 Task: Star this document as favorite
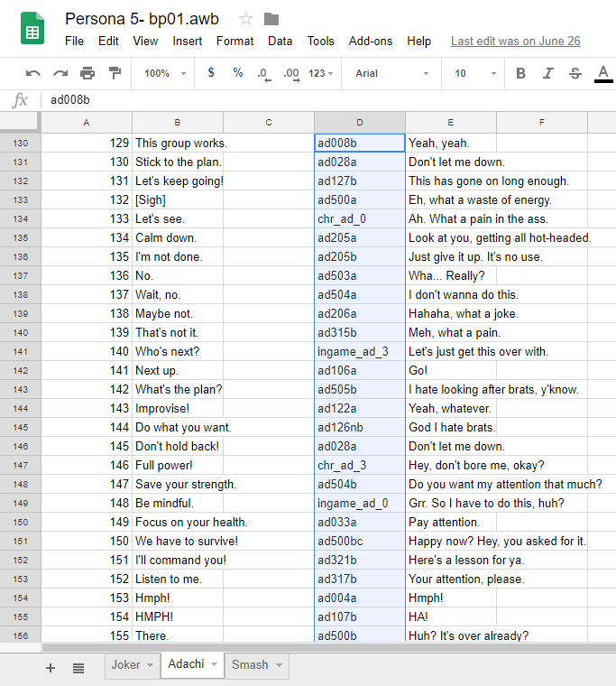pyautogui.click(x=246, y=19)
